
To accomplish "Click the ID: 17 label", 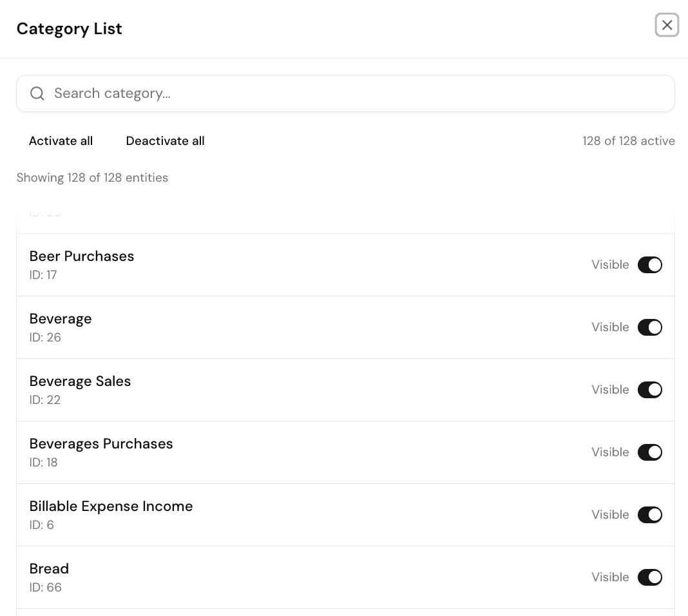I will point(43,275).
